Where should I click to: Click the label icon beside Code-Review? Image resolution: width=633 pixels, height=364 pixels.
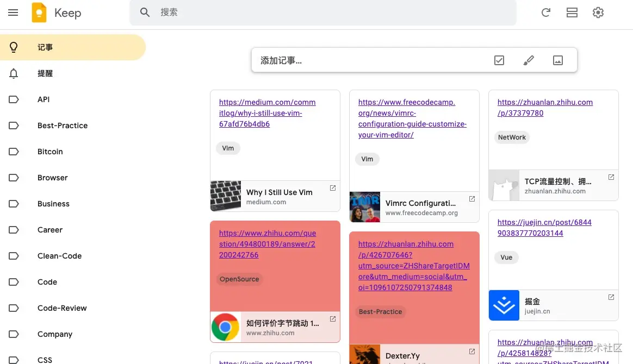(13, 308)
